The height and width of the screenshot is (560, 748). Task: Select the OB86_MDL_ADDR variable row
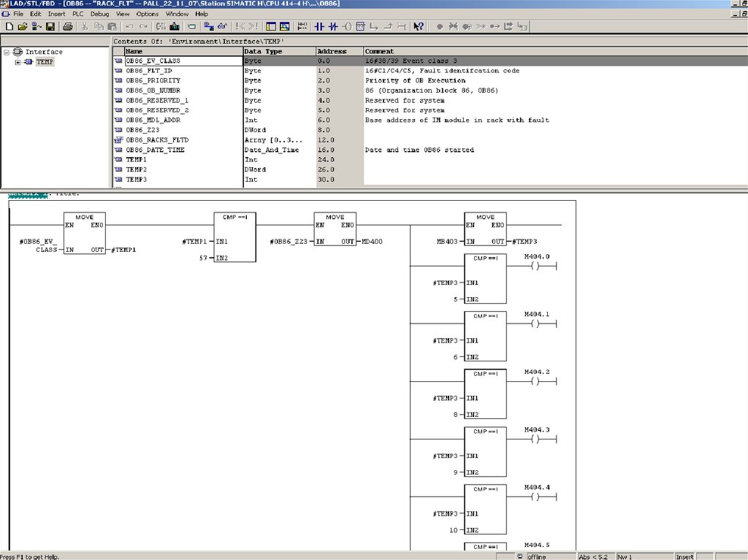(x=430, y=120)
